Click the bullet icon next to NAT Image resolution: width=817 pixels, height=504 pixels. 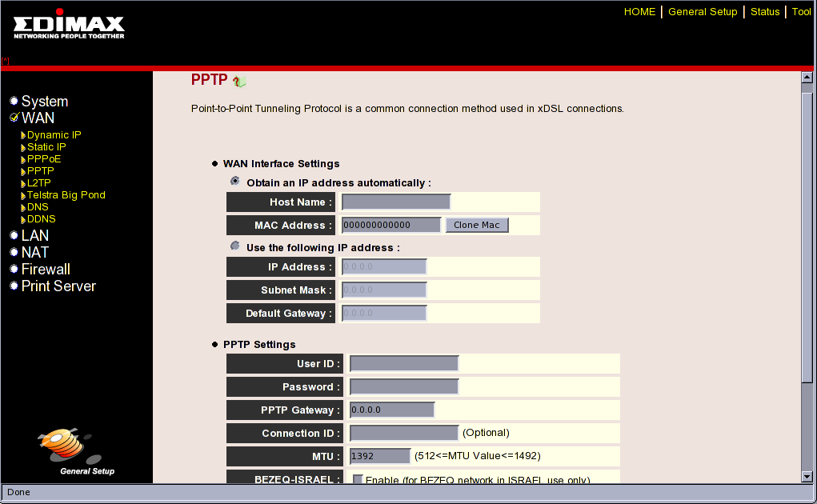tap(14, 252)
